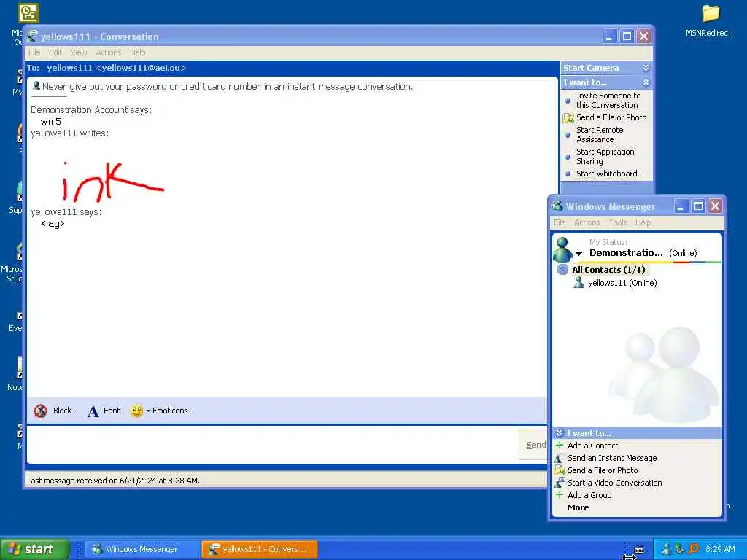This screenshot has height=560, width=747.
Task: Click the Add a Group plus icon
Action: tap(560, 495)
